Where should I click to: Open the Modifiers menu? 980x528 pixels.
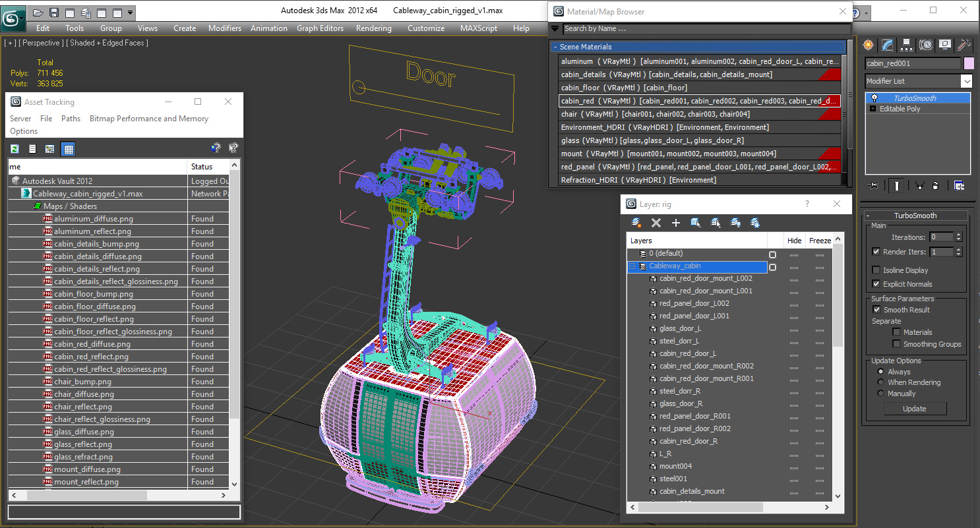coord(224,28)
